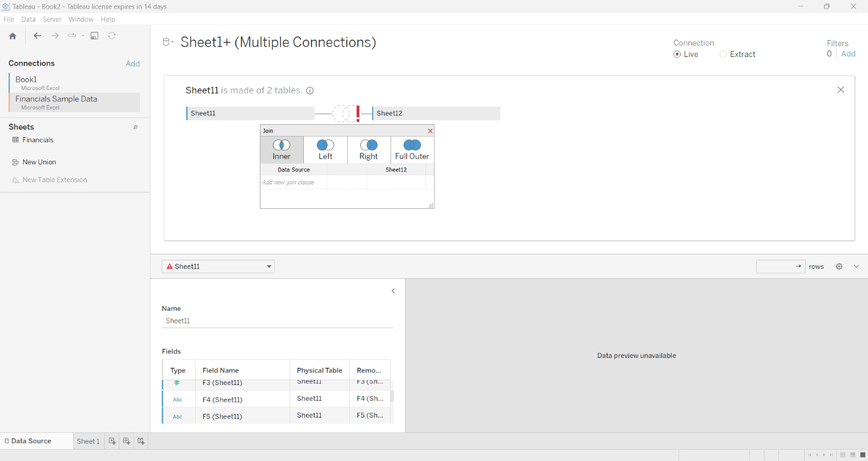Select the Live connection radio button
The image size is (868, 461).
677,54
